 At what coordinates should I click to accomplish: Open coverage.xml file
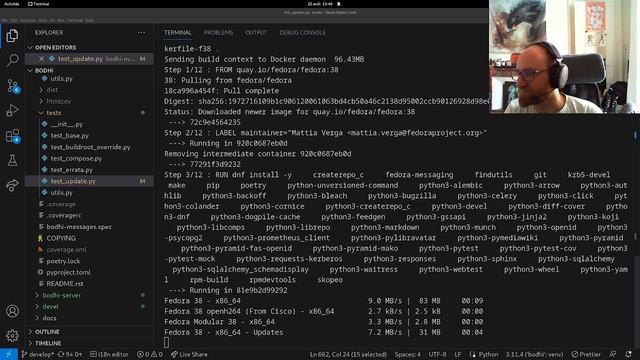pos(66,249)
